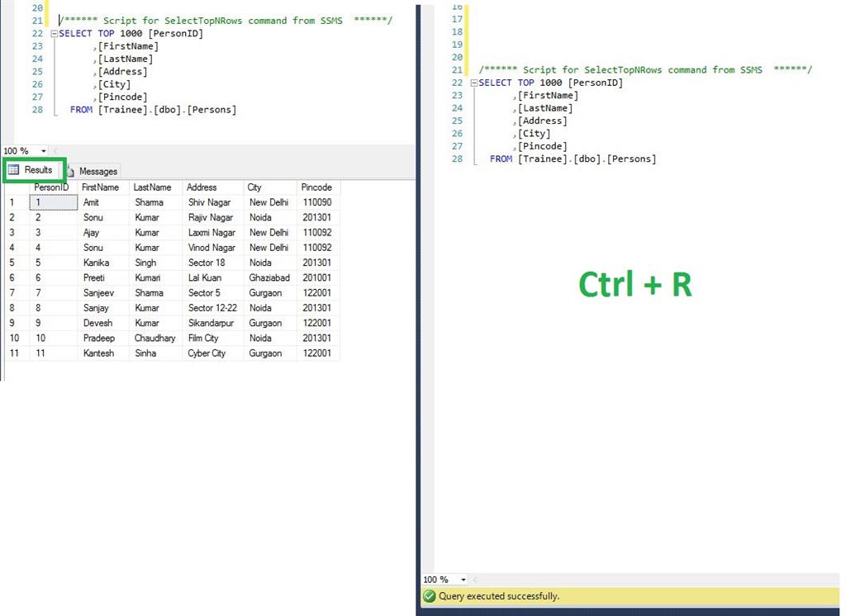Click the FirstName column header
Screen dimensions: 846x616
click(x=103, y=187)
